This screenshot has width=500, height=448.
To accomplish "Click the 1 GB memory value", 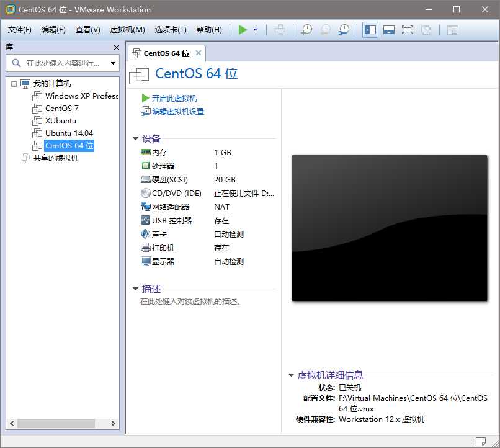I will (223, 153).
